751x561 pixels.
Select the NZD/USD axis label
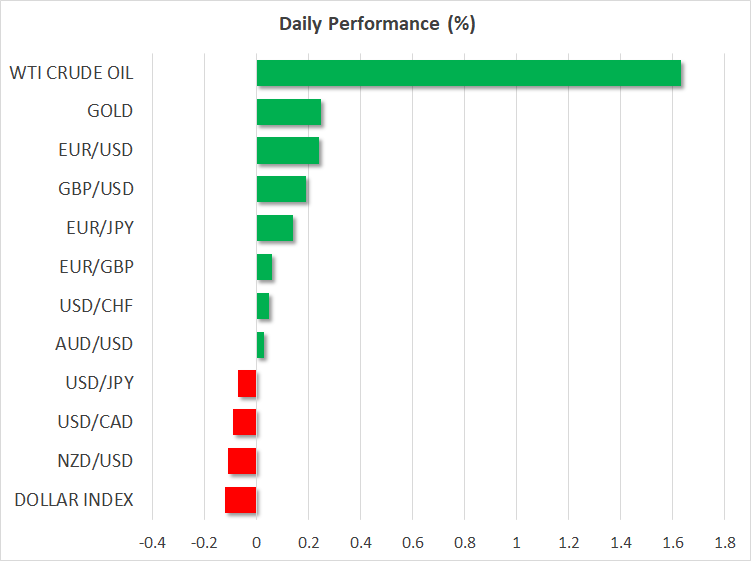95,461
